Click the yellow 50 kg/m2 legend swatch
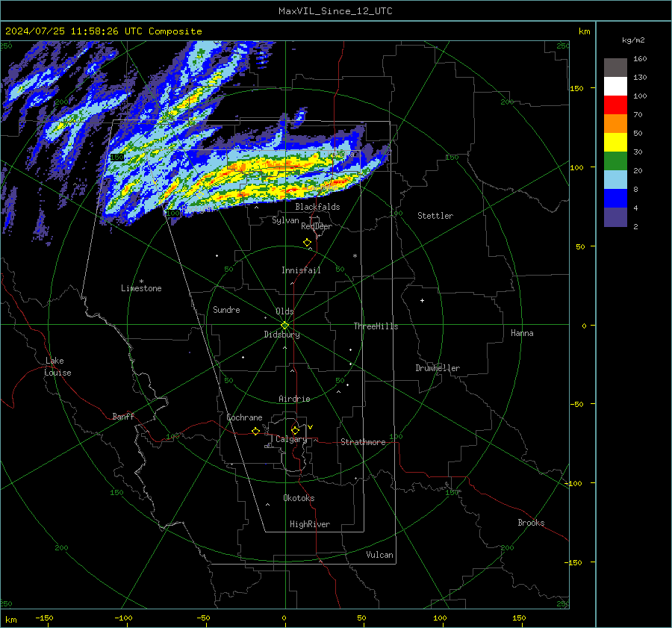The height and width of the screenshot is (628, 672). [615, 143]
